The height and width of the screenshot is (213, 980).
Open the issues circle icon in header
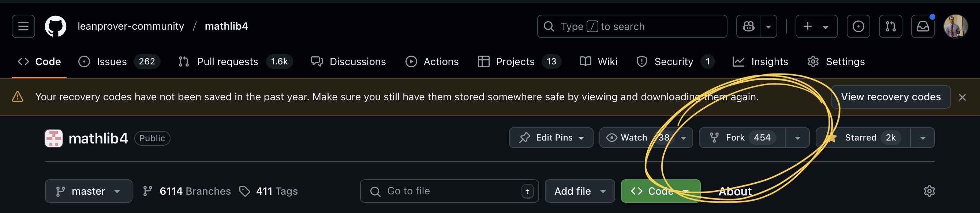[x=858, y=26]
